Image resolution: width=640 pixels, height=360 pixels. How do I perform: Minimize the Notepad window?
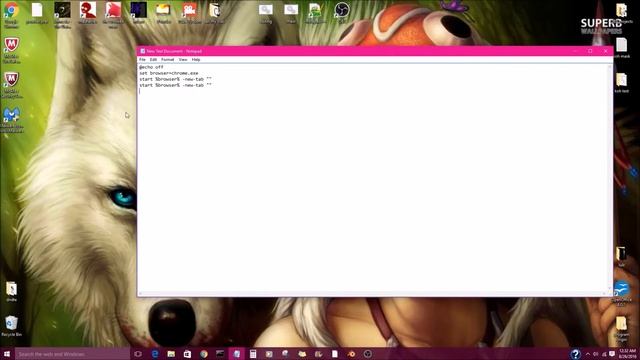point(575,51)
